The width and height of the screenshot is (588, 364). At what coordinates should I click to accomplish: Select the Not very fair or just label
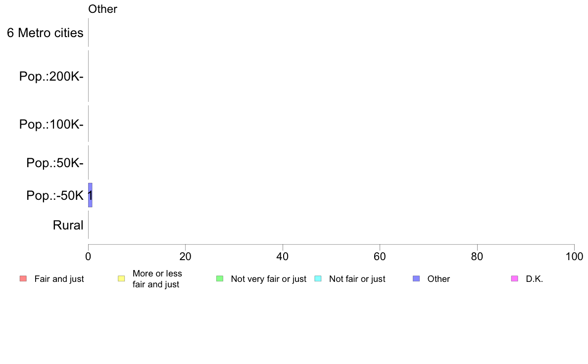268,279
